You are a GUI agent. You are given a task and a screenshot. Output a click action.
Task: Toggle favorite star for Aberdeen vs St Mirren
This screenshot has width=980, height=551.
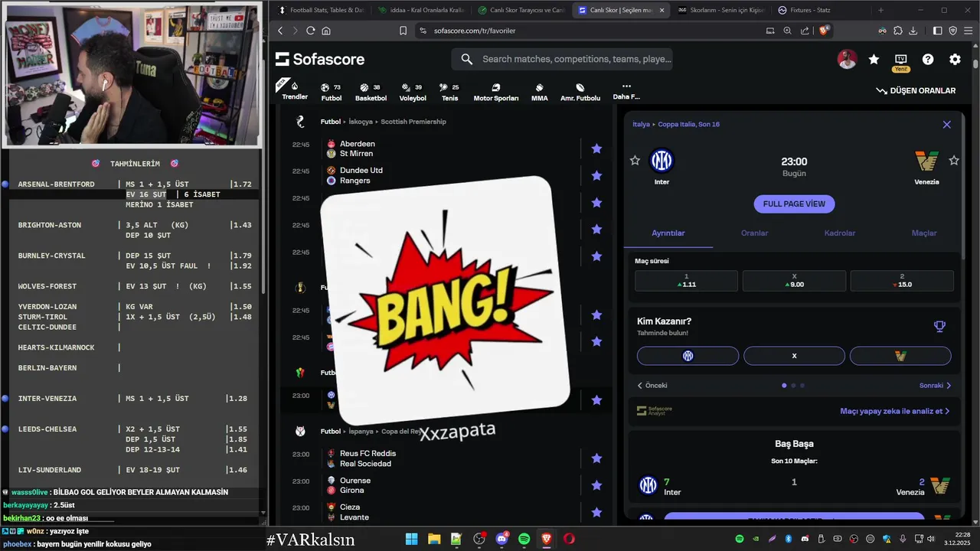[x=596, y=148]
